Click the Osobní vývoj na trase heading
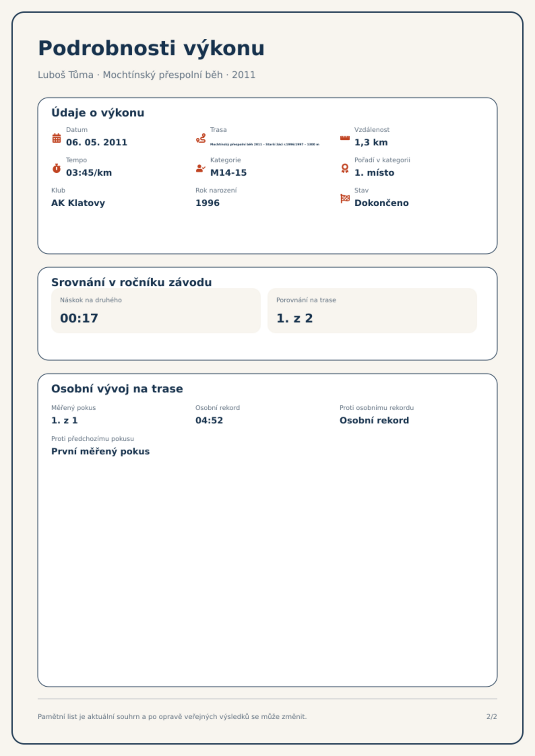 coord(117,389)
